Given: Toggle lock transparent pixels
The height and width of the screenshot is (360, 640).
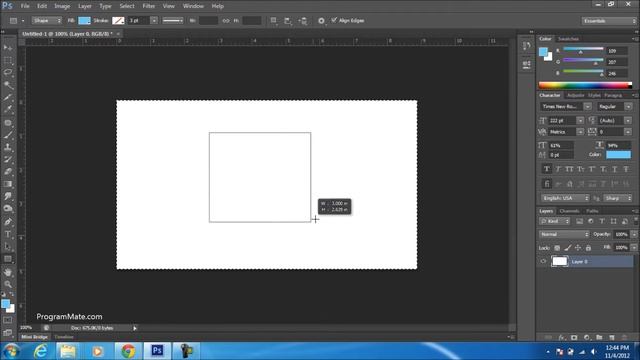Looking at the screenshot, I should pos(557,248).
